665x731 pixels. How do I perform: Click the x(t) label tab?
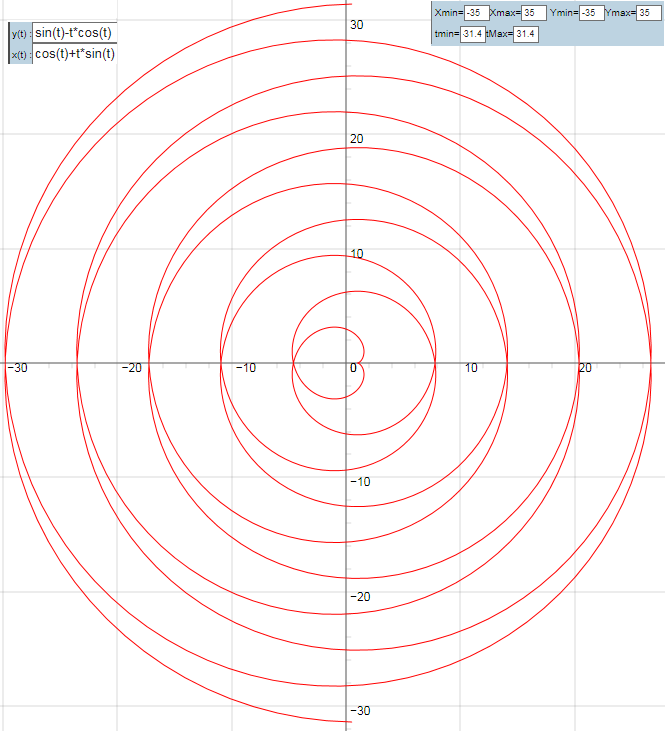(x=19, y=55)
